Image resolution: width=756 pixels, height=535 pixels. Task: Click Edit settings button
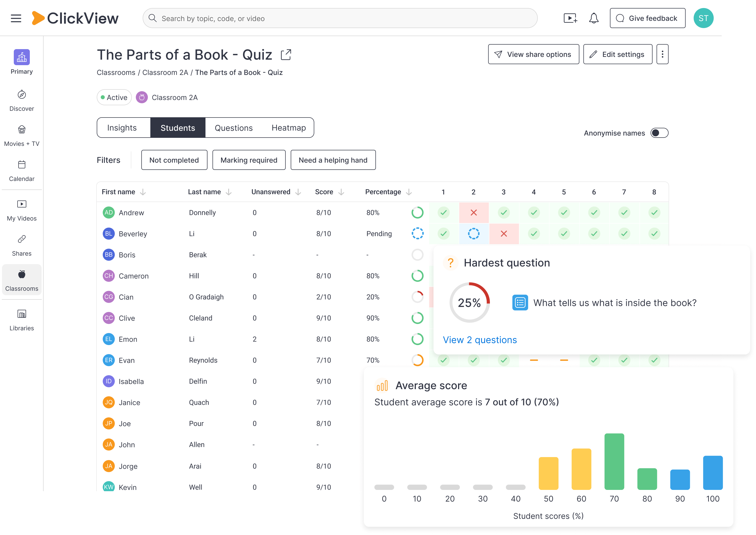[618, 54]
